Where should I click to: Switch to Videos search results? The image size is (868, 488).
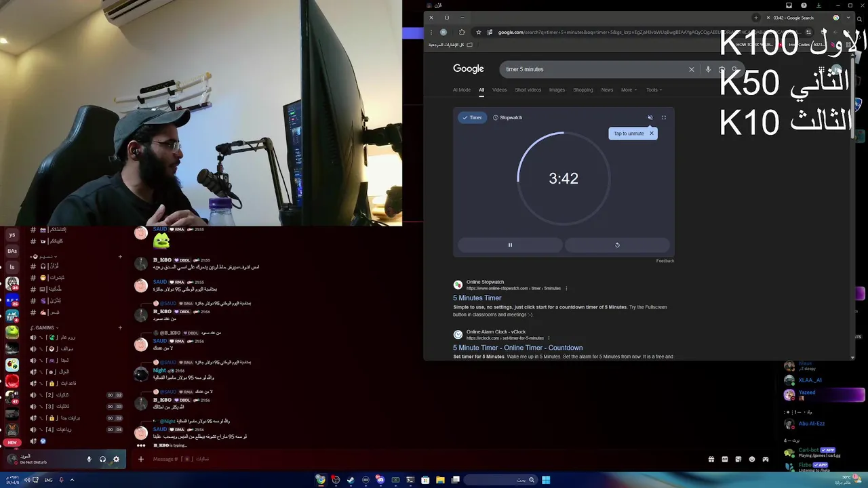tap(499, 90)
